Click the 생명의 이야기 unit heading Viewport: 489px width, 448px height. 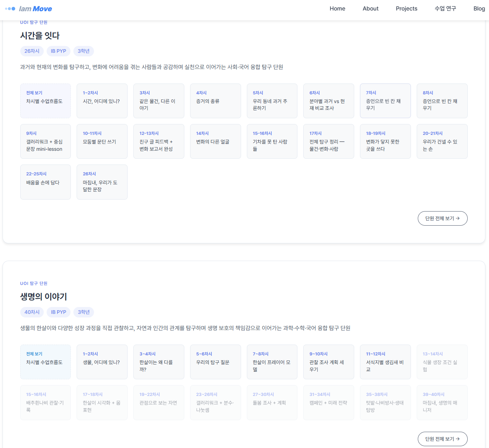[x=43, y=297]
